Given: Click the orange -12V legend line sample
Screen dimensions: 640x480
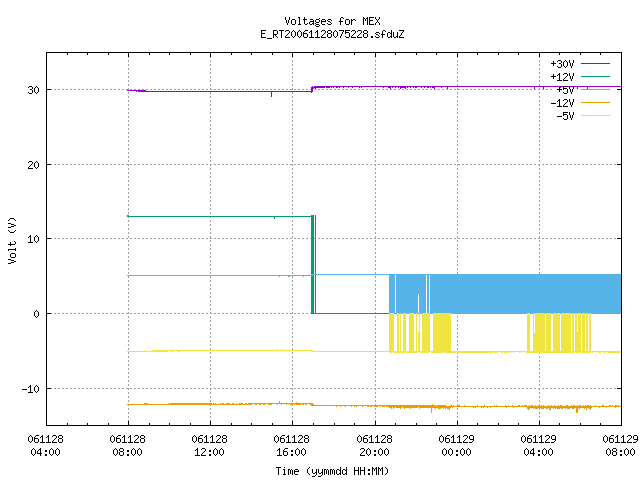Looking at the screenshot, I should coord(595,102).
